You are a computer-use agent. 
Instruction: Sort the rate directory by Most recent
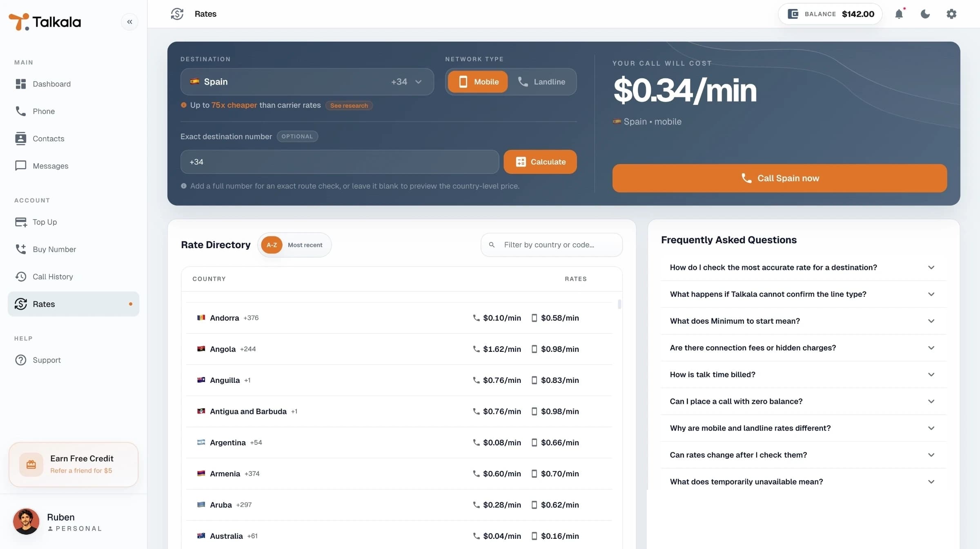(305, 245)
